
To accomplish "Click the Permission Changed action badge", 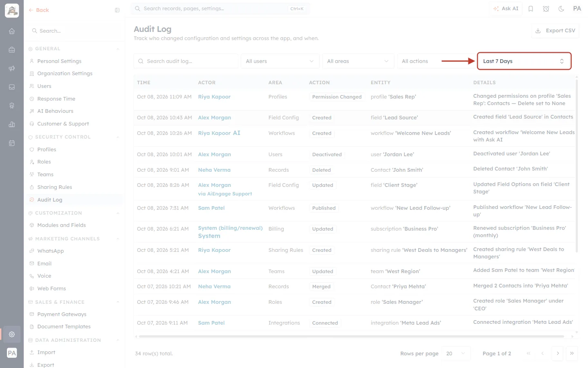I will (337, 97).
